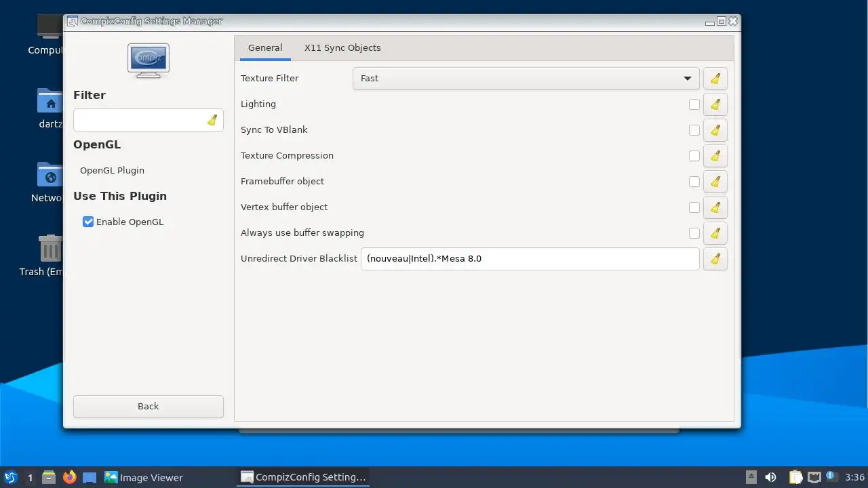Screen dimensions: 868x488
Task: Switch to X11 Sync Objects tab
Action: 342,47
